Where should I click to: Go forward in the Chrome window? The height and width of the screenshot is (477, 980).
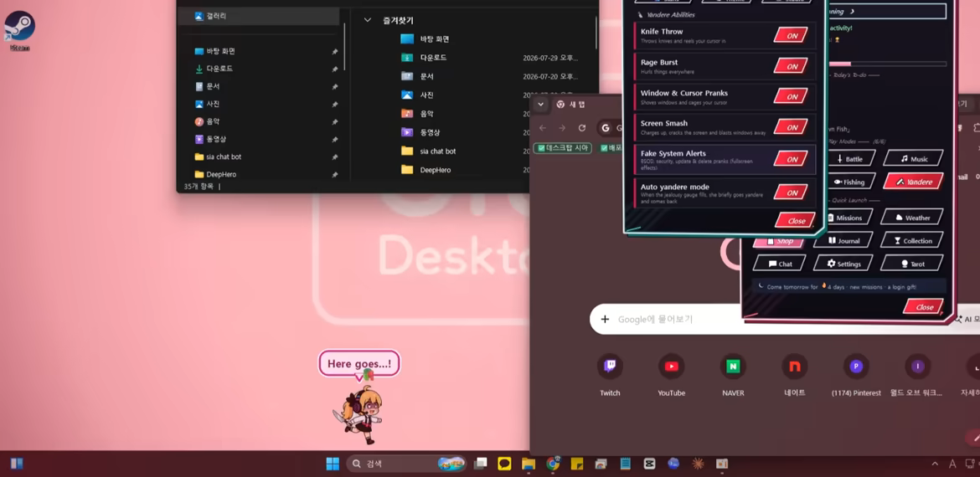pyautogui.click(x=562, y=128)
